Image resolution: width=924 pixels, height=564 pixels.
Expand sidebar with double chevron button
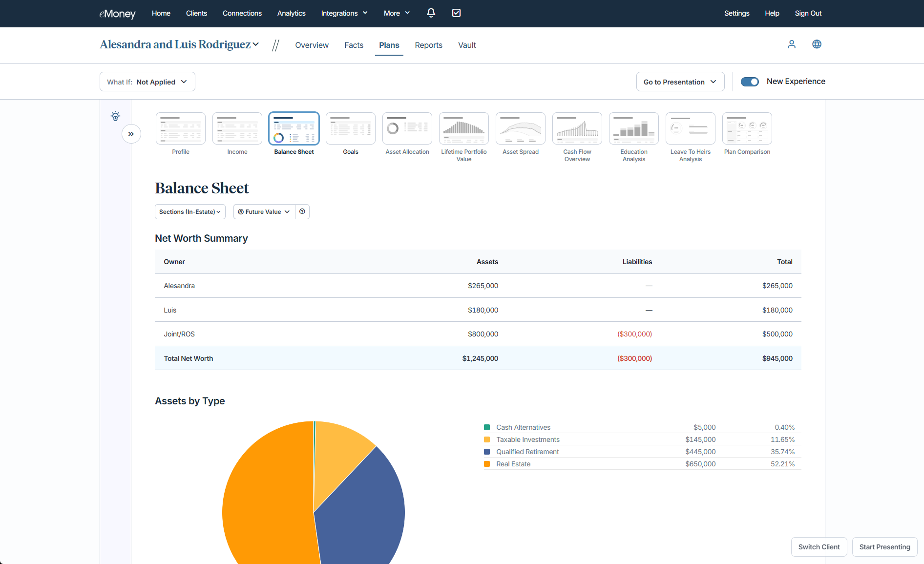point(131,134)
